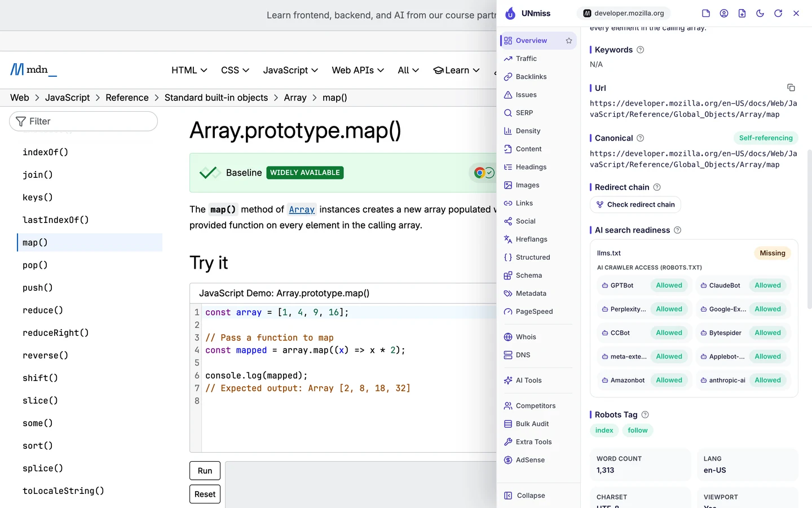This screenshot has width=812, height=508.
Task: Toggle dark mode with the moon icon
Action: point(760,14)
